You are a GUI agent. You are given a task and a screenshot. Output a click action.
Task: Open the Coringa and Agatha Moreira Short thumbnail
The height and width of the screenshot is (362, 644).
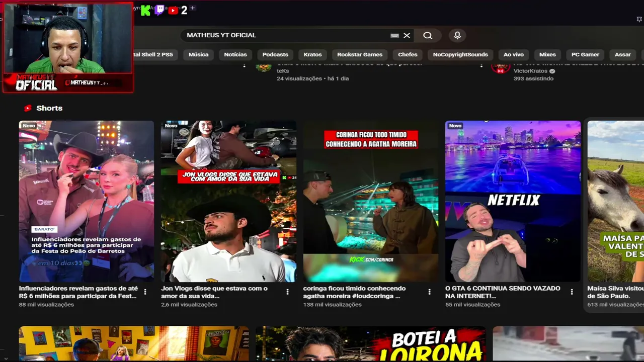(x=371, y=201)
